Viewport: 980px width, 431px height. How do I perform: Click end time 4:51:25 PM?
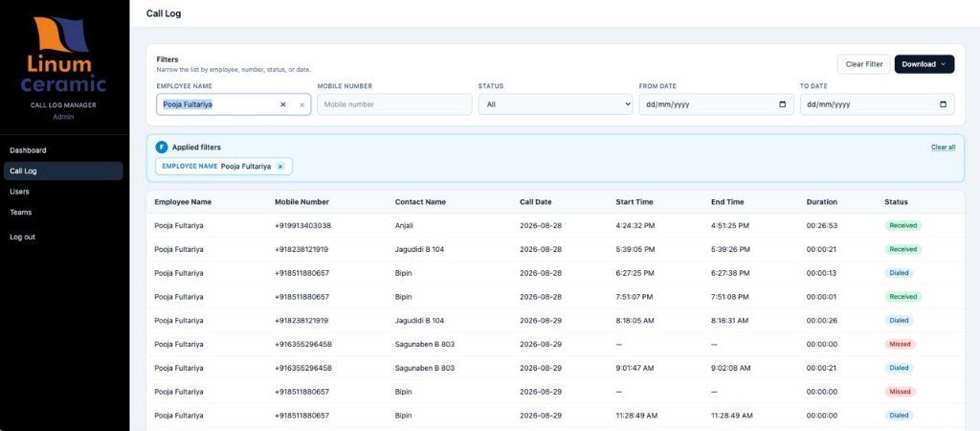(x=730, y=225)
